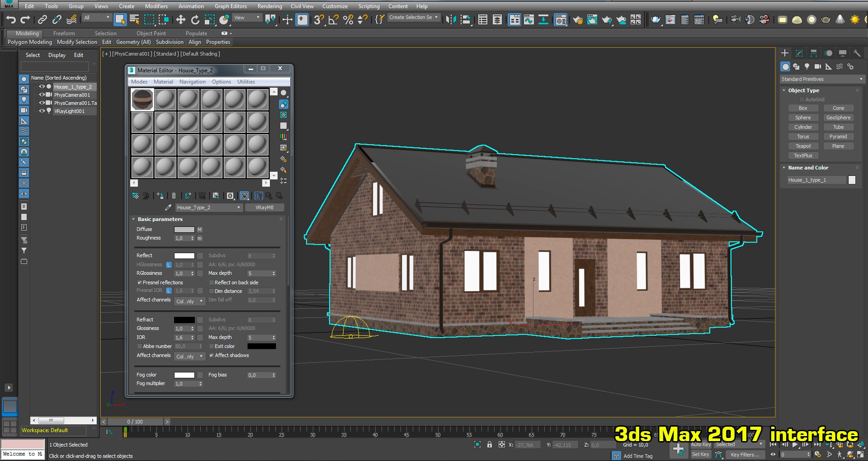This screenshot has width=868, height=461.
Task: Toggle Affect shadows checkbox
Action: pyautogui.click(x=211, y=355)
